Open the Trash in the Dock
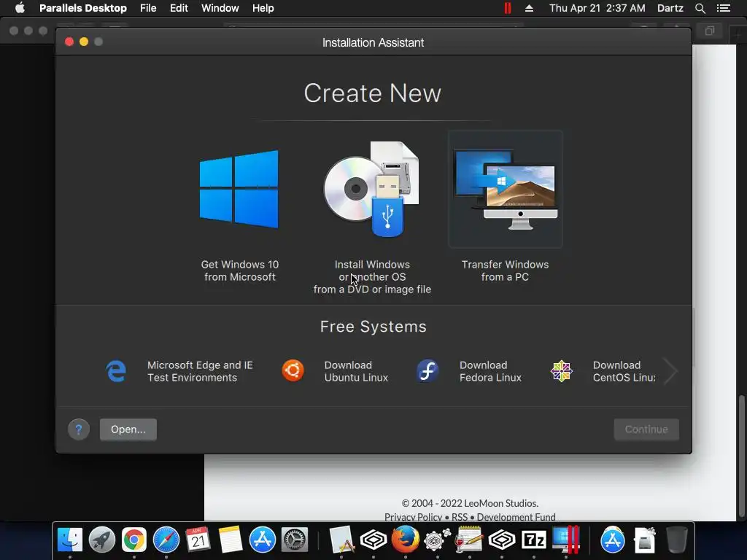This screenshot has height=560, width=747. pos(676,540)
